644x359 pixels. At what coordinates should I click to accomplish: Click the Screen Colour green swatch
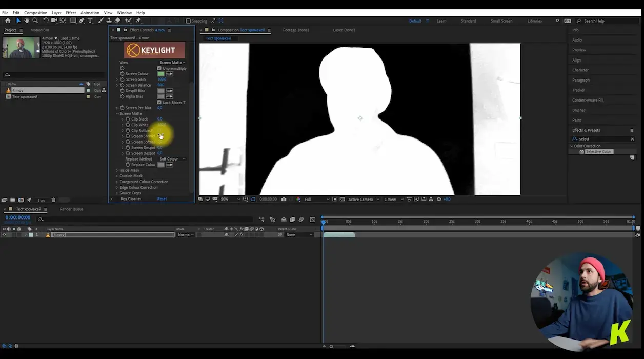pos(161,74)
